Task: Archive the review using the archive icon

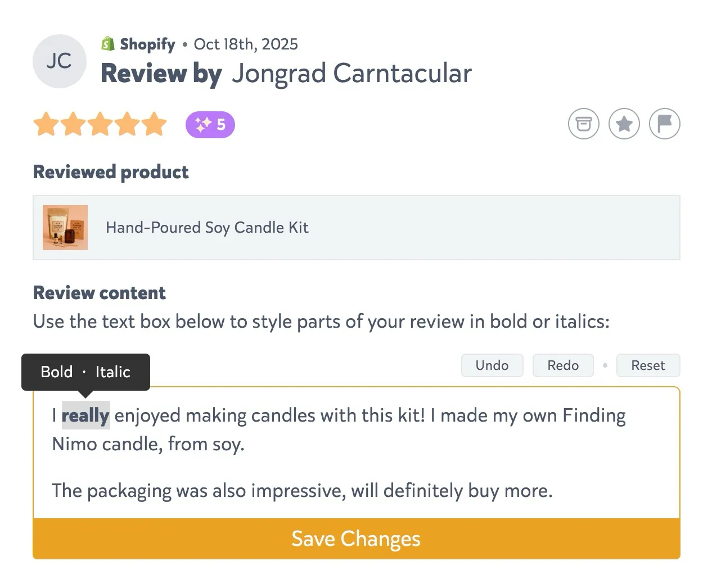Action: pos(583,124)
